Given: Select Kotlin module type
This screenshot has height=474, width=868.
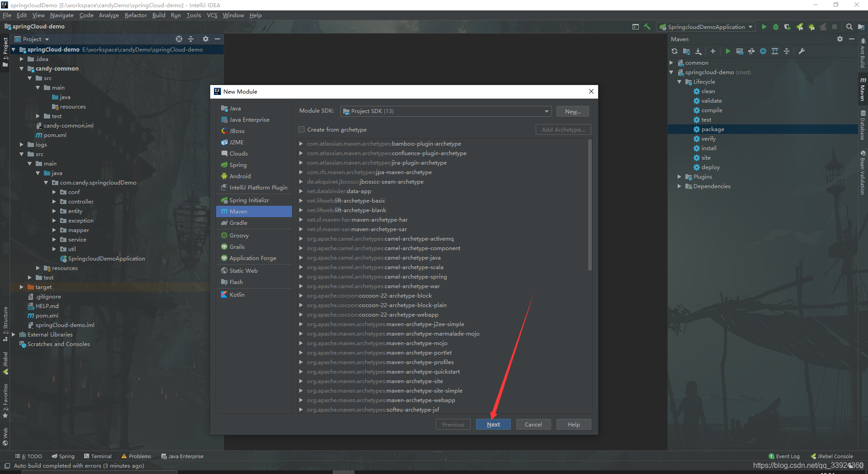Looking at the screenshot, I should coord(254,294).
